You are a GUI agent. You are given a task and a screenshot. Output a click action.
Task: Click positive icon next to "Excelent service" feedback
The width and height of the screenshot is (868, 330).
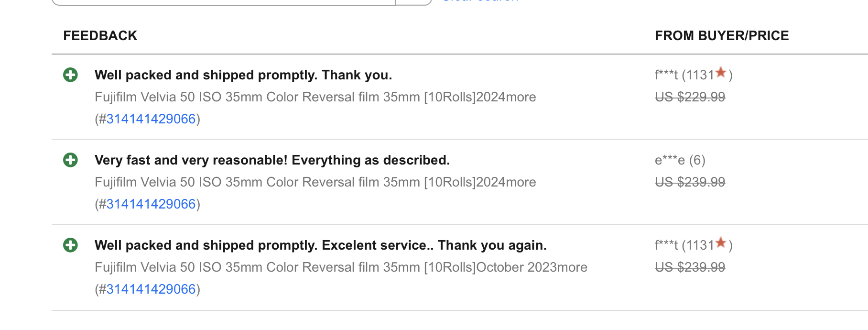[70, 245]
